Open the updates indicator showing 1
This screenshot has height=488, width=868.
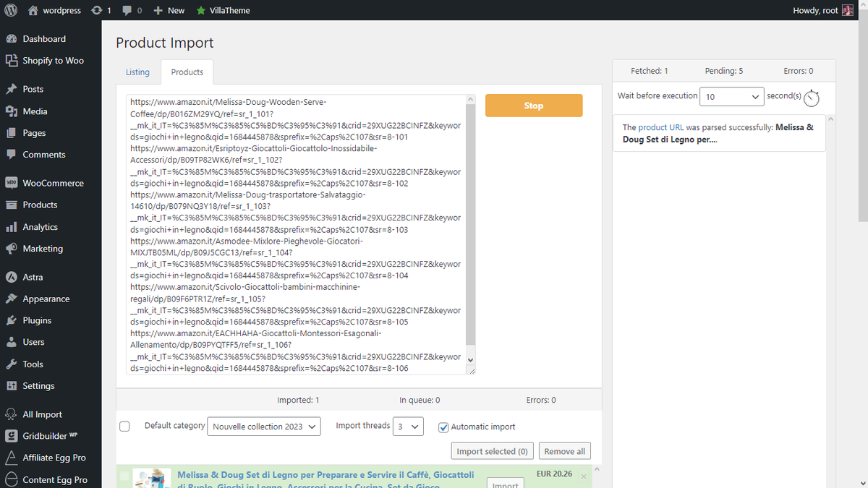101,10
